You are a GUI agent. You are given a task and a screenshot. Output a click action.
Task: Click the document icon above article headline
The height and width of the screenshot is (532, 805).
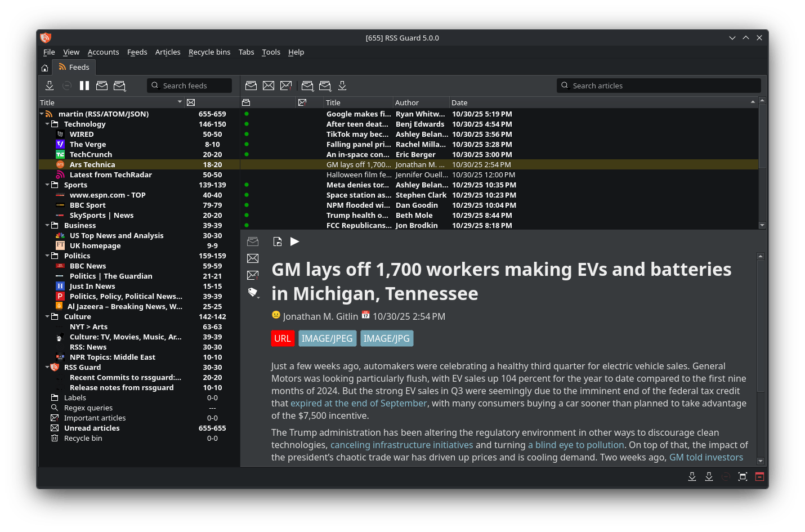pos(278,242)
